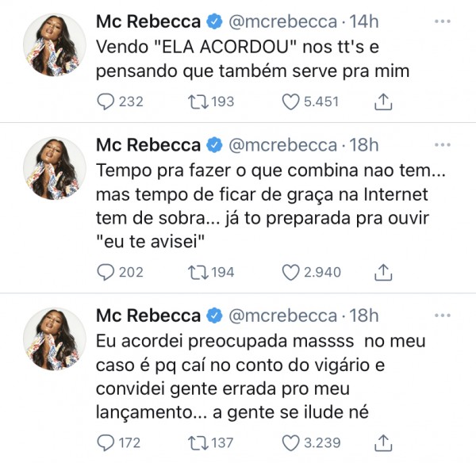Like the tweet with 5.451 likes
Image resolution: width=476 pixels, height=463 pixels.
292,101
